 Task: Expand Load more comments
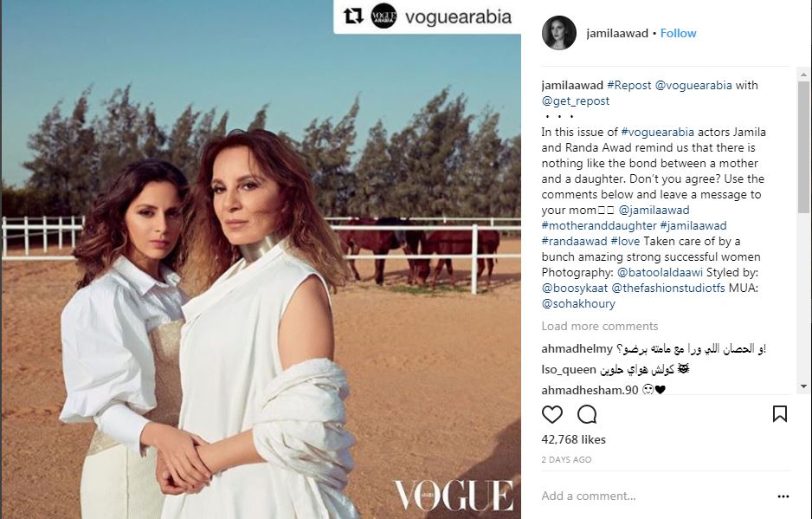[600, 326]
